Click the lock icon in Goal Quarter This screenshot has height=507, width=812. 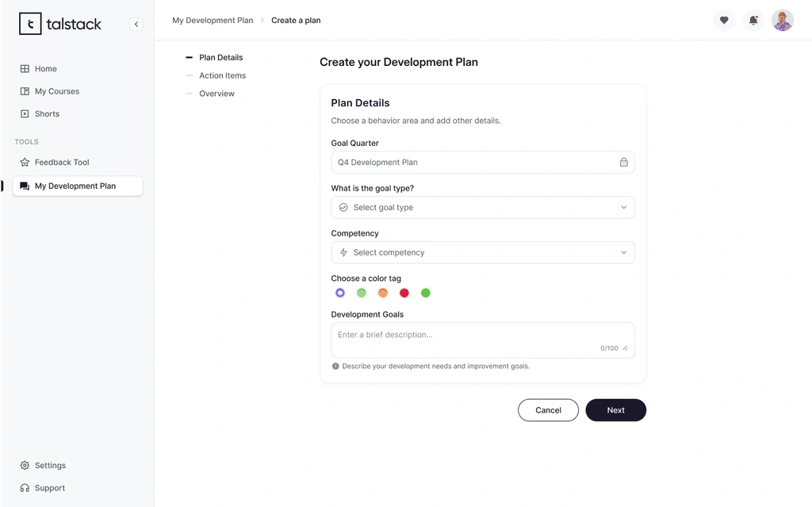point(624,163)
